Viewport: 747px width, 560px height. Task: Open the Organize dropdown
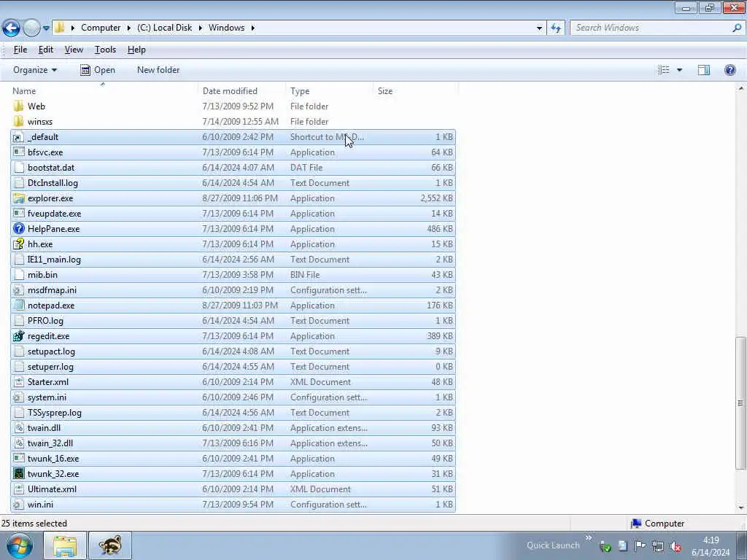[x=35, y=70]
